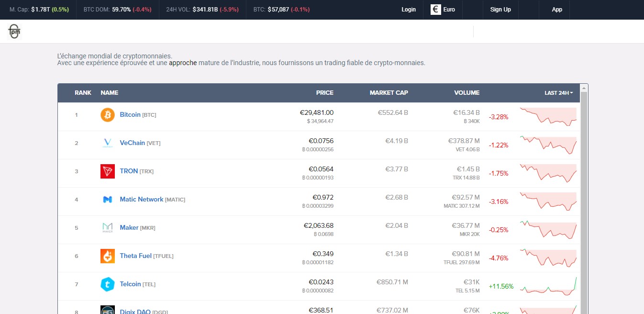Toggle sorting by VOLUME column
The height and width of the screenshot is (314, 644).
coord(466,93)
